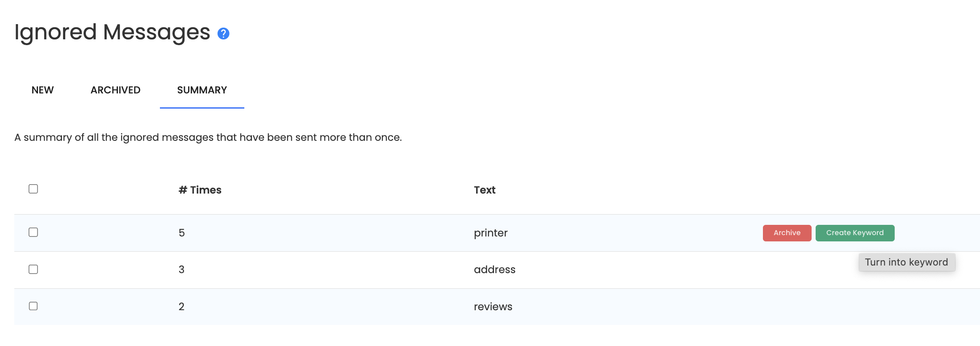
Task: Switch to the NEW tab
Action: (42, 90)
